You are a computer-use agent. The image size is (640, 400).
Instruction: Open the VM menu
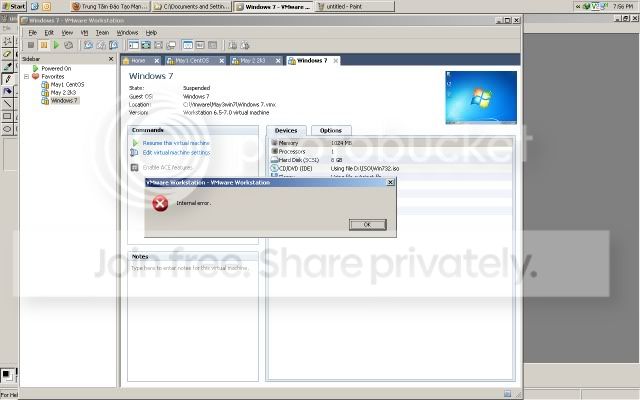pos(84,33)
